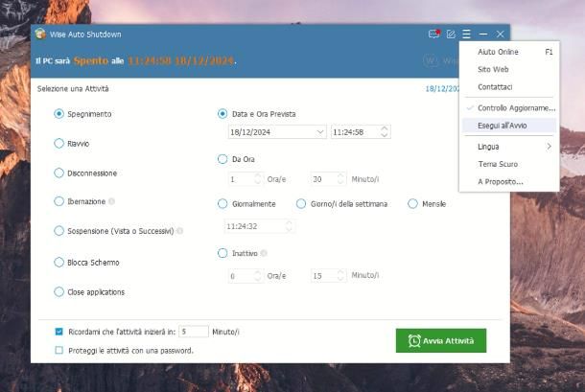Select Esegui all'Avvio menu item
The image size is (585, 392).
pos(509,126)
